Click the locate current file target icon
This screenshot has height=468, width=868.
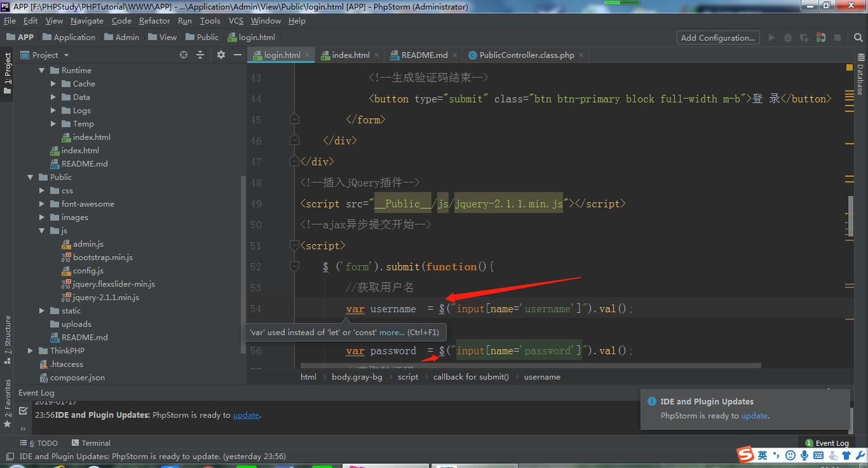184,55
